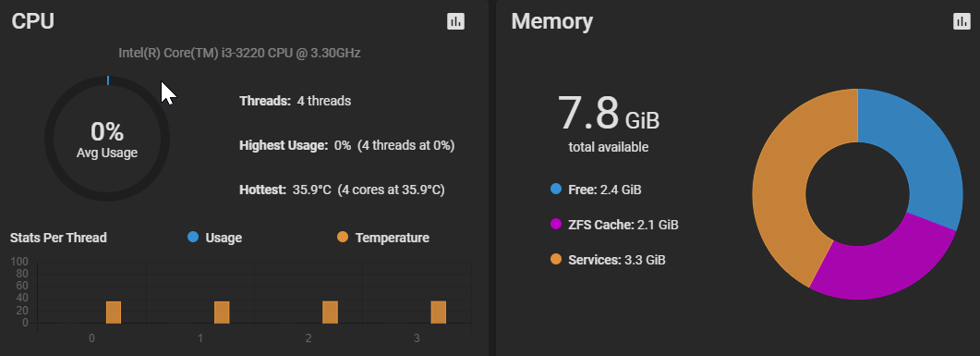This screenshot has height=356, width=980.
Task: Open CPU reports chart icon
Action: [455, 21]
